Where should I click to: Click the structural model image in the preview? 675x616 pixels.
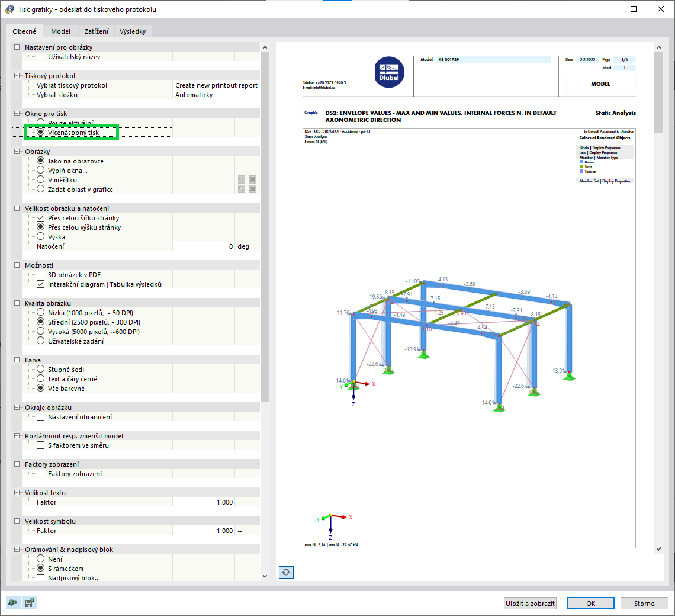[454, 345]
